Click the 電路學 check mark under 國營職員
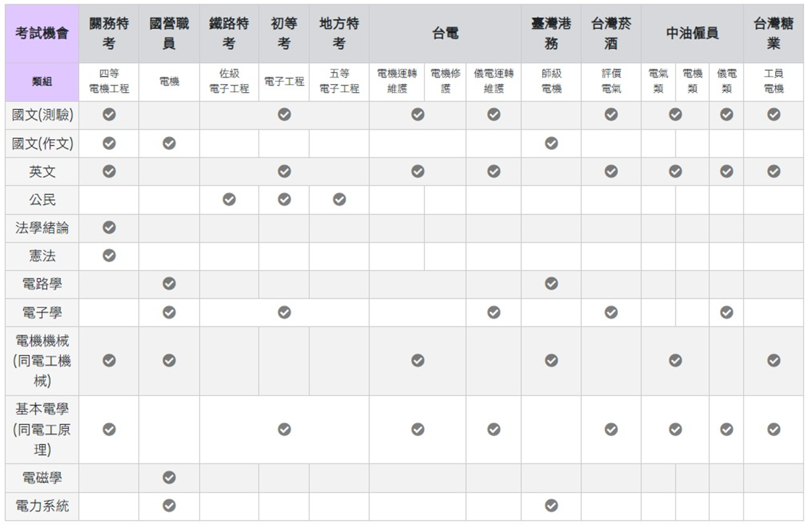Viewport: 812px width, 525px height. click(x=169, y=283)
